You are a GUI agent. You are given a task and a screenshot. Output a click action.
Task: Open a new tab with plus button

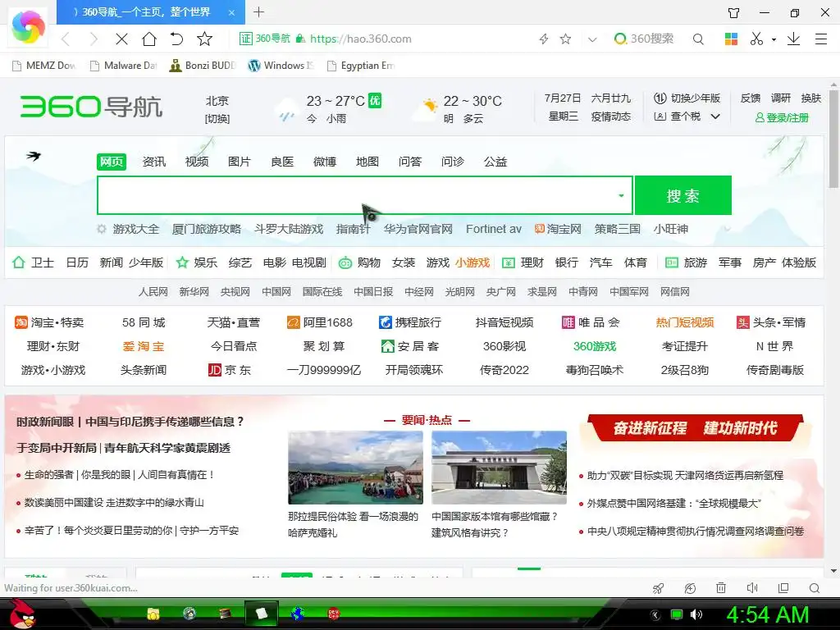click(x=258, y=11)
